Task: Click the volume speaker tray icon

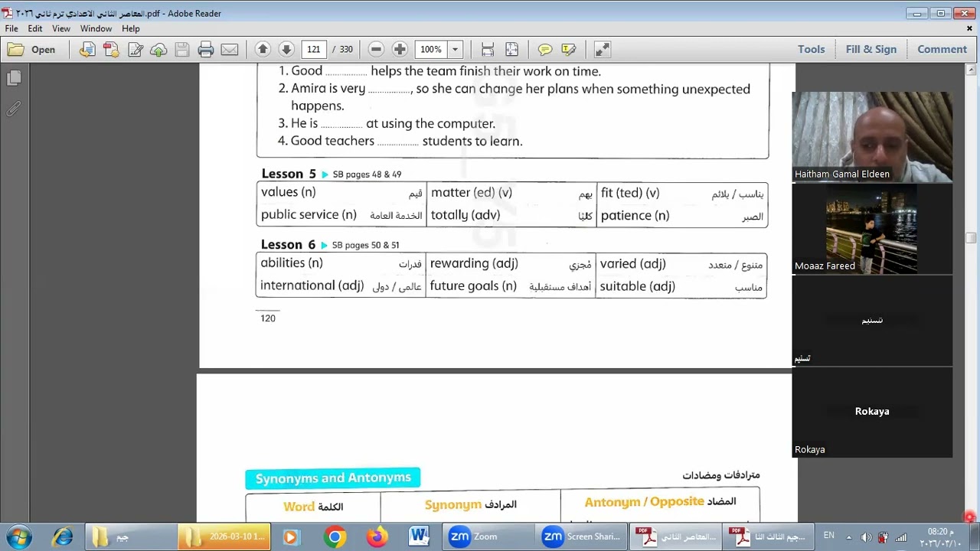Action: click(x=866, y=537)
